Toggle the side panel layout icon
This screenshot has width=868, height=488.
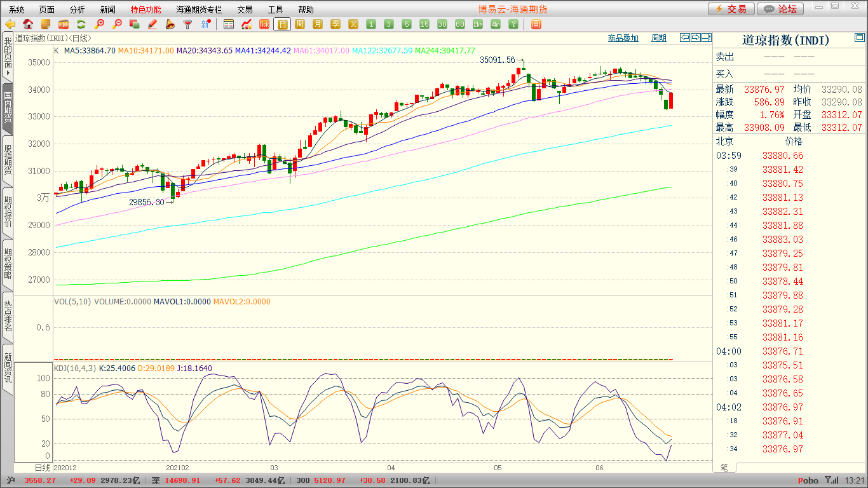[x=706, y=37]
